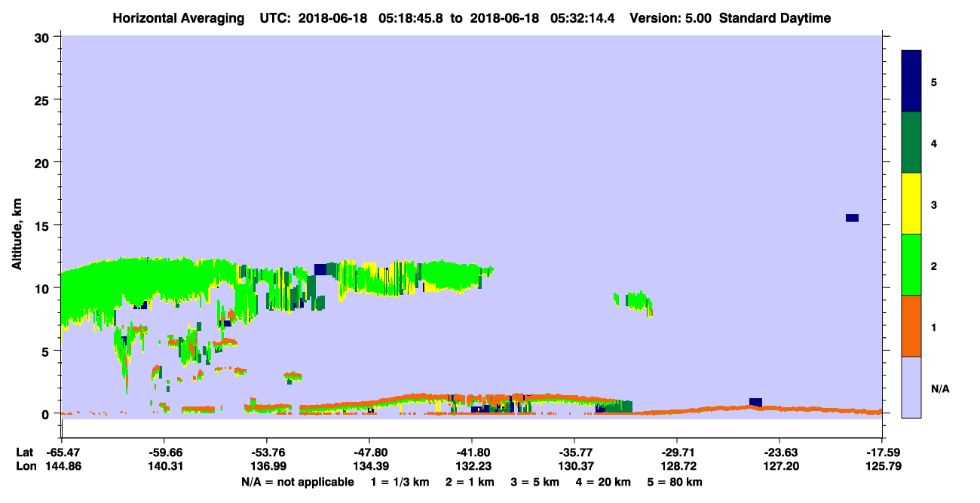
Task: Click longitude value '144.86'
Action: [62, 466]
